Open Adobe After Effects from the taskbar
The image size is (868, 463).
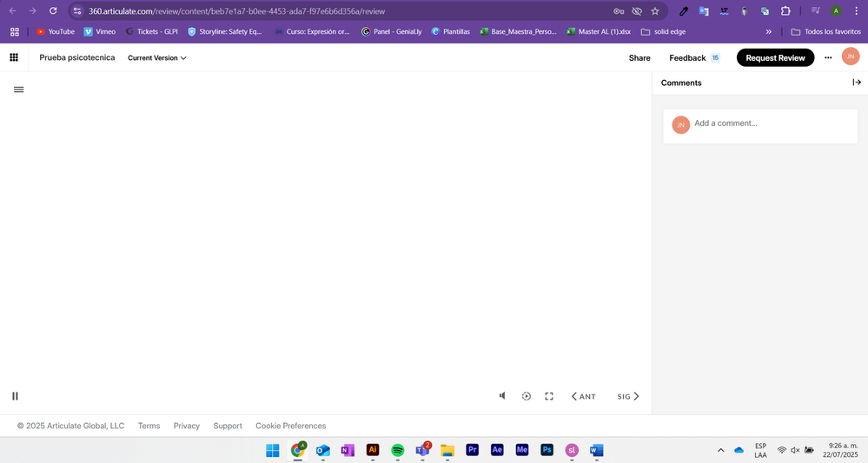coord(497,450)
